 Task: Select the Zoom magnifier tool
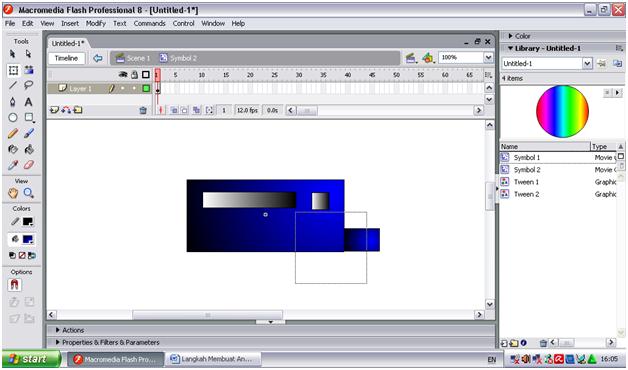coord(28,193)
